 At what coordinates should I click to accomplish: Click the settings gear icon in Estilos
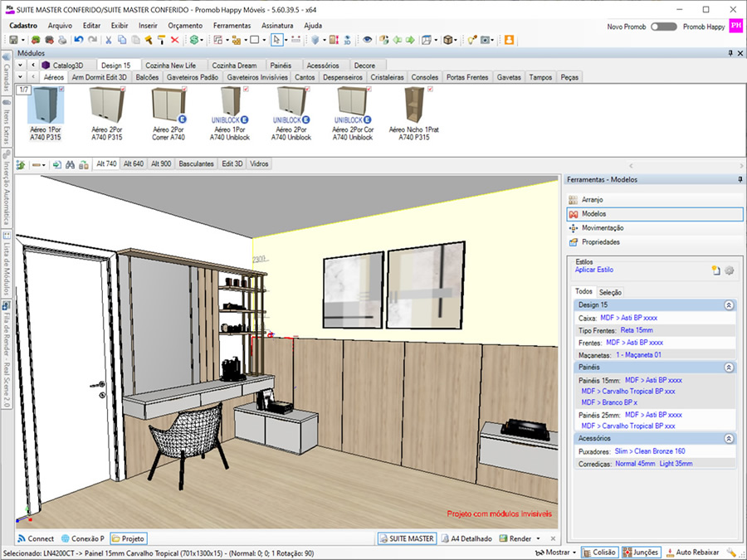[730, 270]
